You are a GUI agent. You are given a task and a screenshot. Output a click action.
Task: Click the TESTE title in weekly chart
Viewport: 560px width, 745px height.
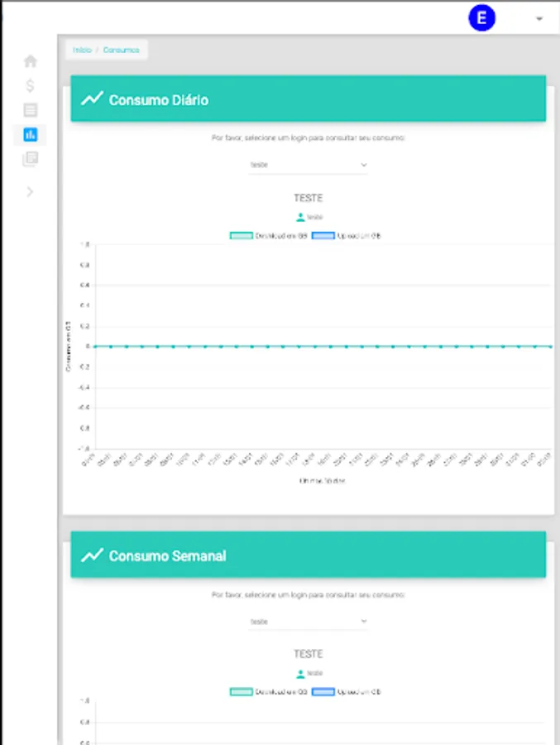(x=308, y=654)
